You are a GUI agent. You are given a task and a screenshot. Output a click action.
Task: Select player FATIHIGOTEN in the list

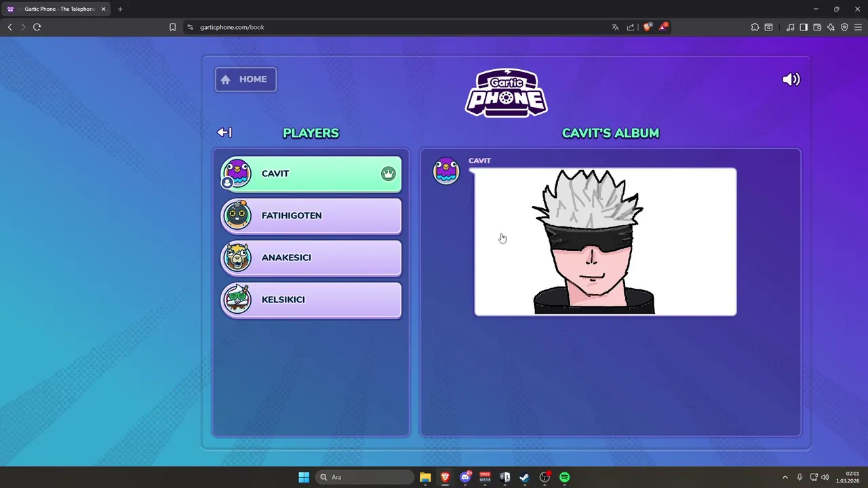point(311,216)
